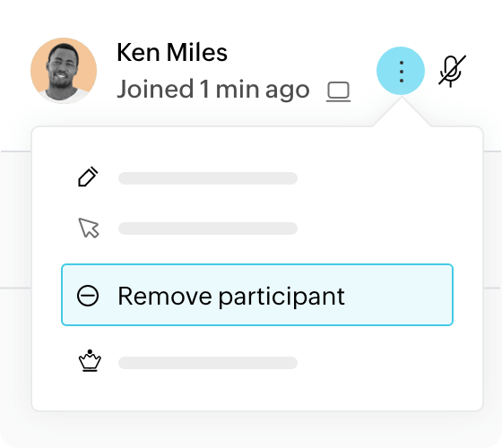Viewport: 502px width, 448px height.
Task: Click the word 'participant' in highlighted row
Action: click(x=281, y=297)
